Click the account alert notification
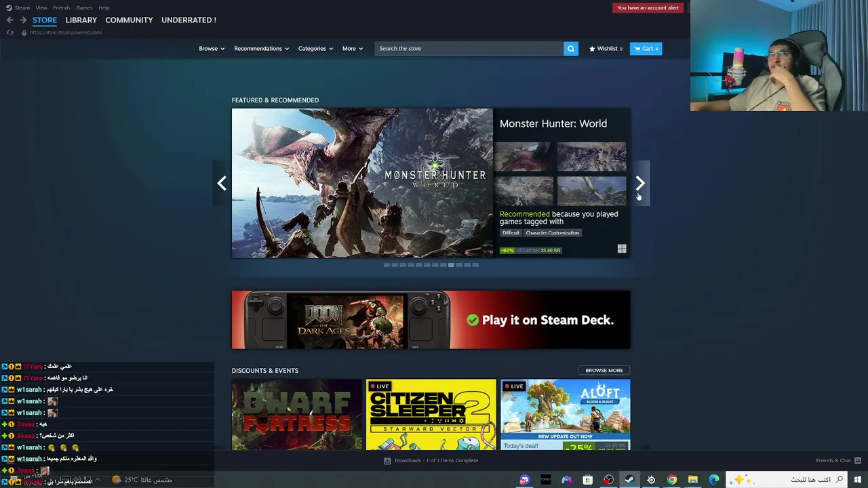Viewport: 868px width, 488px height. tap(648, 7)
